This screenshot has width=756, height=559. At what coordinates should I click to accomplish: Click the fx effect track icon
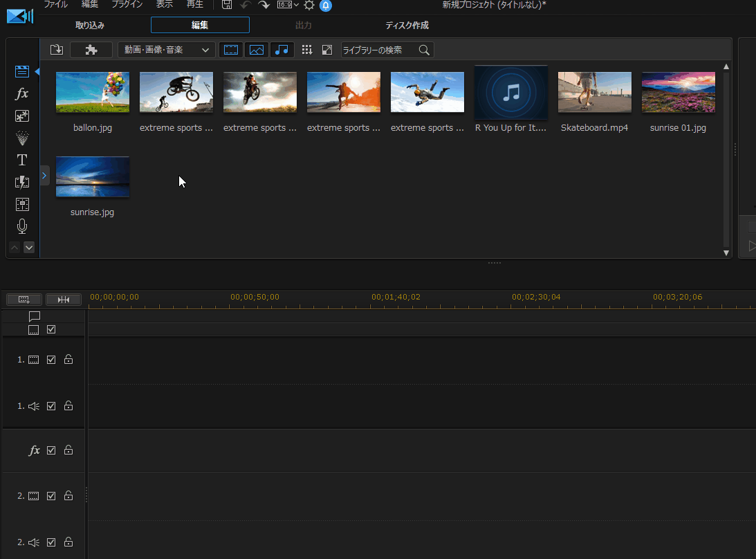pyautogui.click(x=34, y=450)
